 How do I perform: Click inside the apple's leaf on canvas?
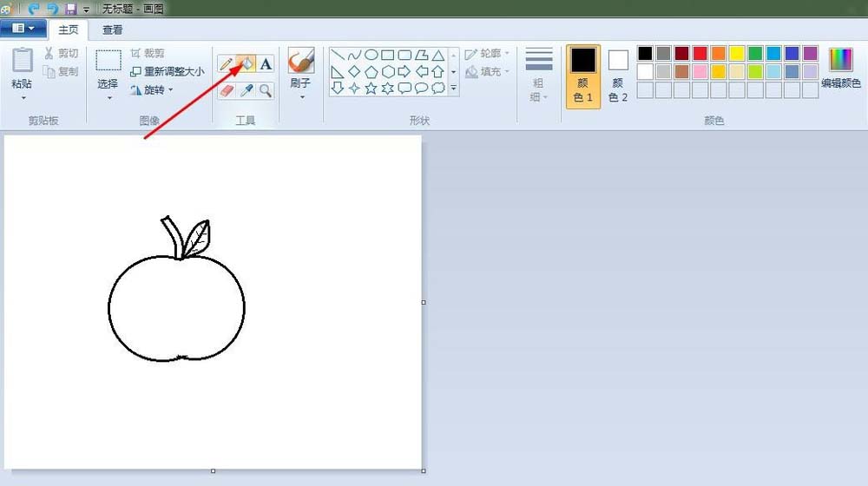(198, 238)
